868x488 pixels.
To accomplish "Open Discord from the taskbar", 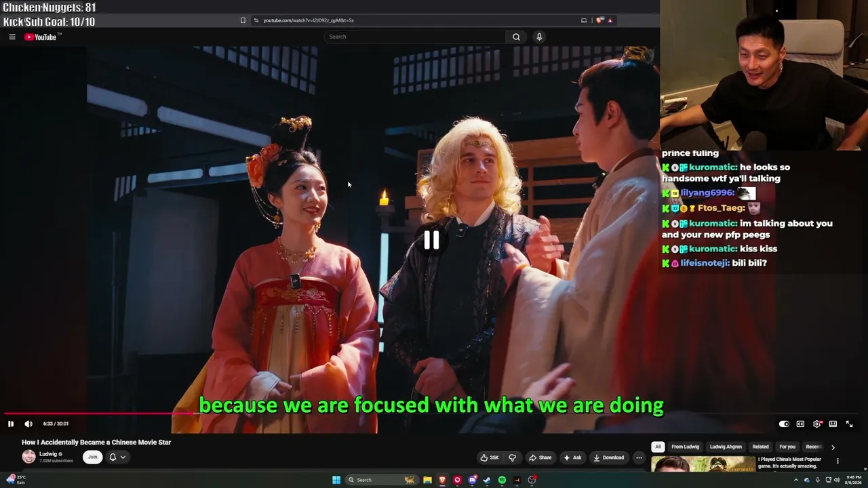I will click(472, 480).
